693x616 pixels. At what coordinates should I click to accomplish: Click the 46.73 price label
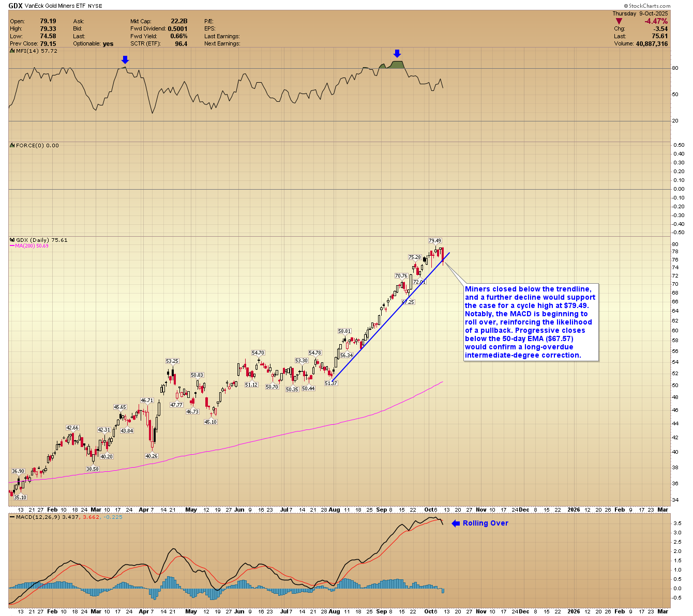coord(192,412)
